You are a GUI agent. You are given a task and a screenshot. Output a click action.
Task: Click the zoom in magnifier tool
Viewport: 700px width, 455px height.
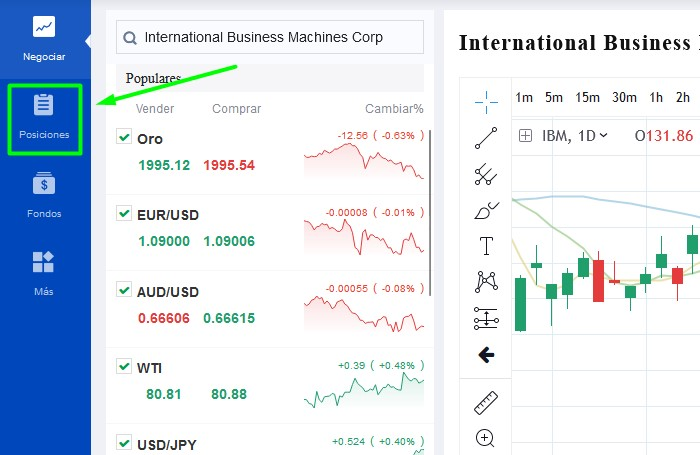(486, 438)
